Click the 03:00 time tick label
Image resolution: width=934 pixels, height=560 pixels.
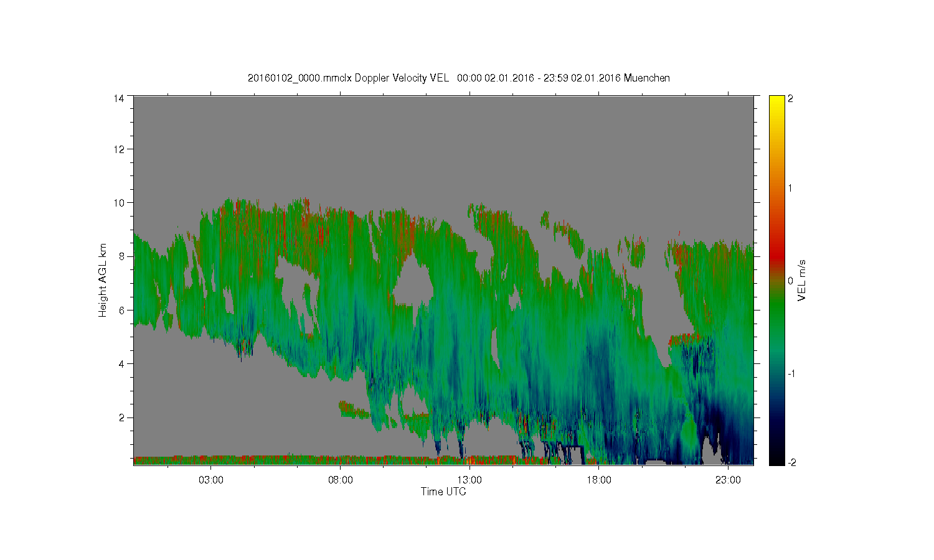[x=211, y=480]
